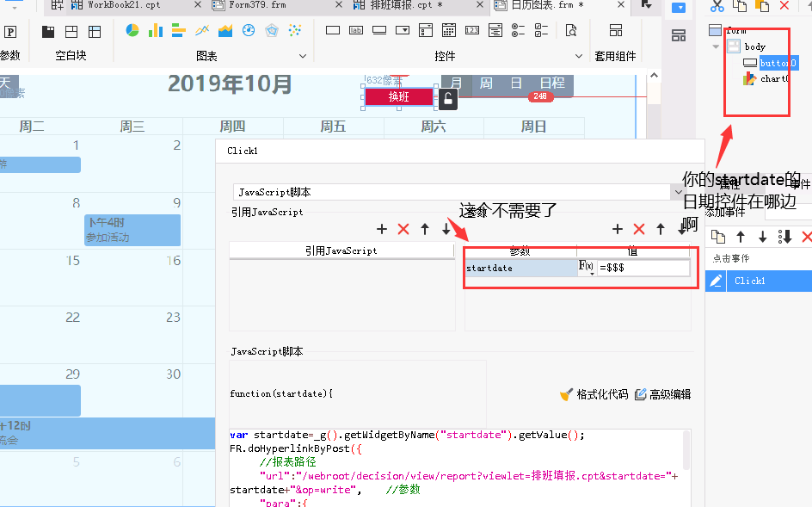Viewport: 812px width, 507px height.
Task: Open the reusable component (套用组件) icon
Action: 616,31
